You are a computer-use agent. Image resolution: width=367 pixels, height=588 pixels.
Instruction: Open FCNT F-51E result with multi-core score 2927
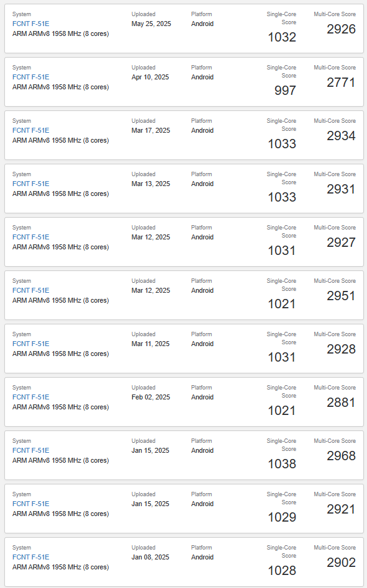[x=31, y=237]
